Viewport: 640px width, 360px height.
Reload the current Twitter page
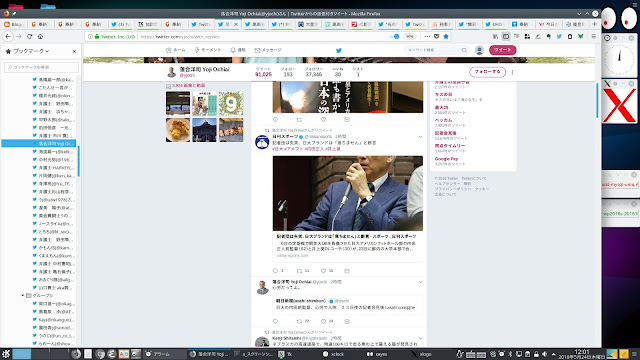pyautogui.click(x=29, y=36)
